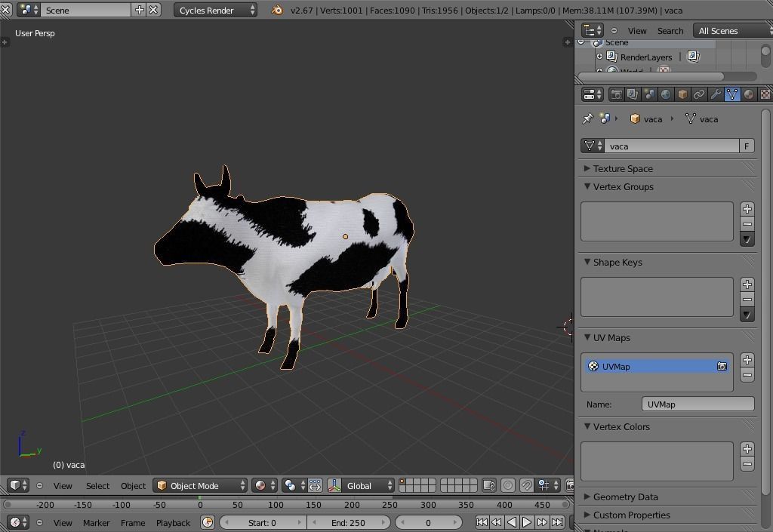Screen dimensions: 773x532
Task: Play the animation forward
Action: click(x=526, y=522)
